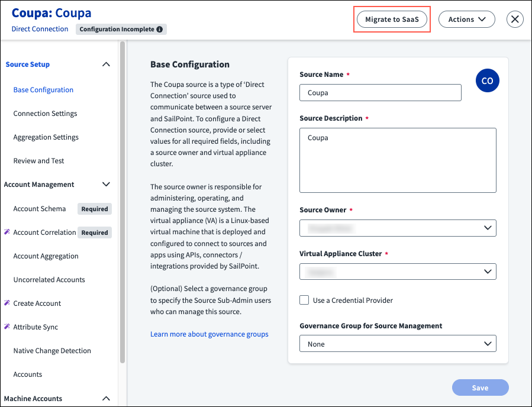532x407 pixels.
Task: Click the sidebar vertical scrollbar
Action: coord(122,202)
